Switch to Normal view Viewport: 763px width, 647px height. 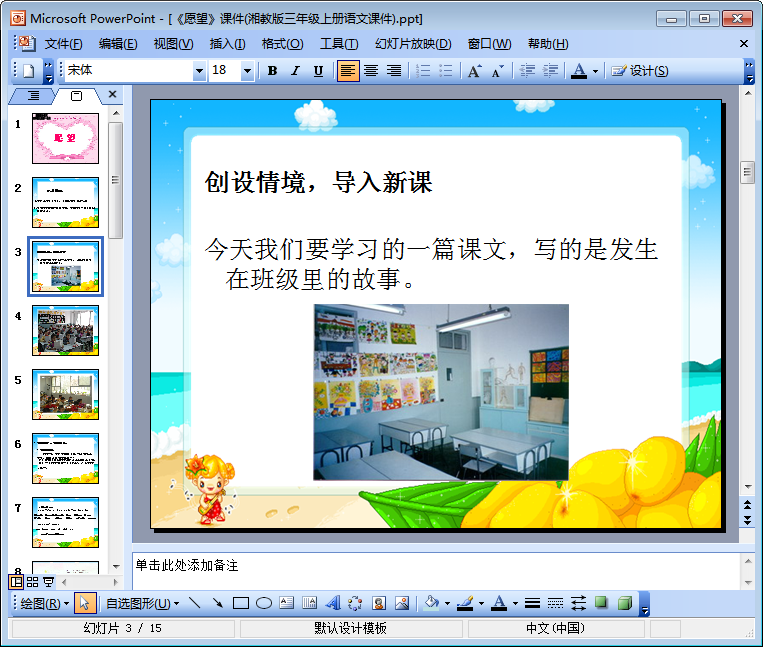16,582
